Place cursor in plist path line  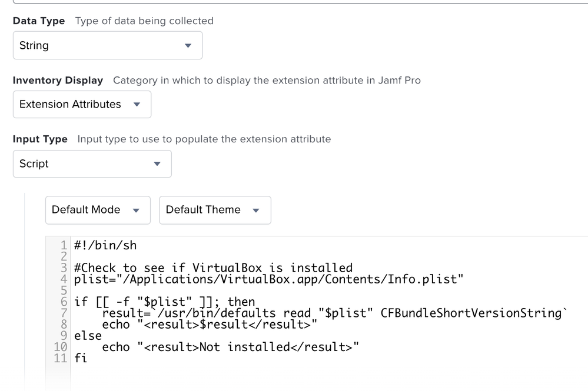pos(268,279)
